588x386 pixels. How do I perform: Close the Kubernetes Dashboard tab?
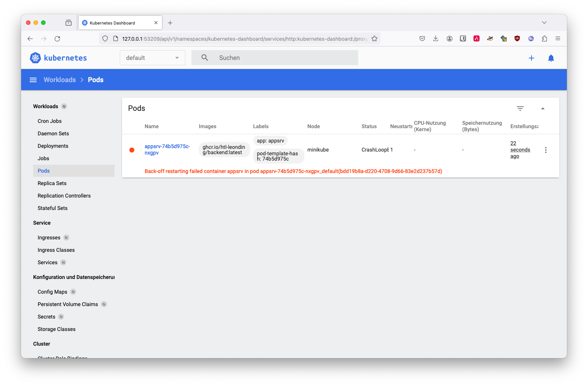156,23
